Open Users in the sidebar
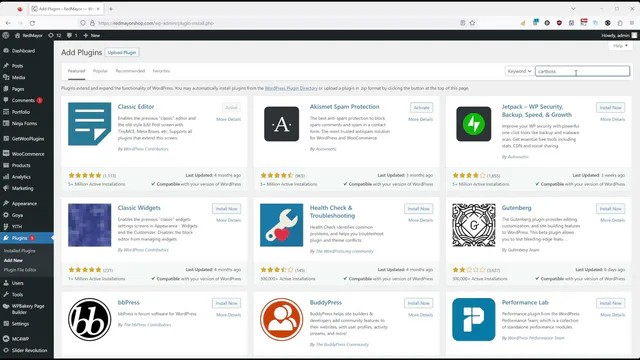The image size is (640, 360). 18,283
